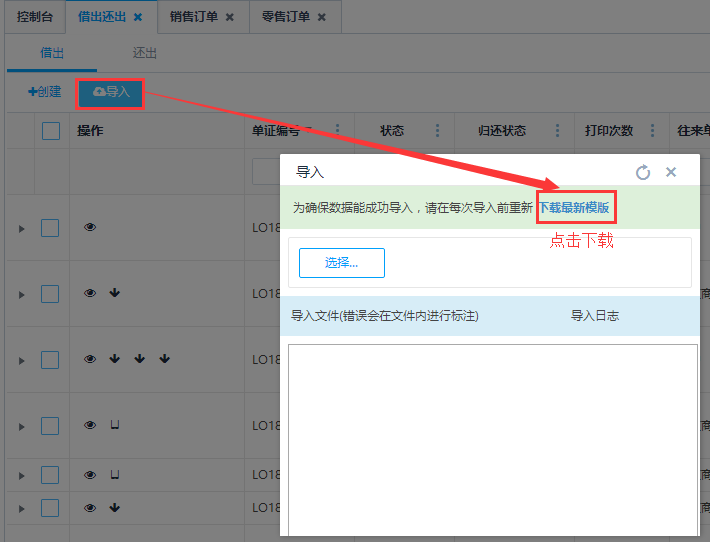Expand the first table row triangle
Viewport: 710px width, 542px height.
[21, 229]
